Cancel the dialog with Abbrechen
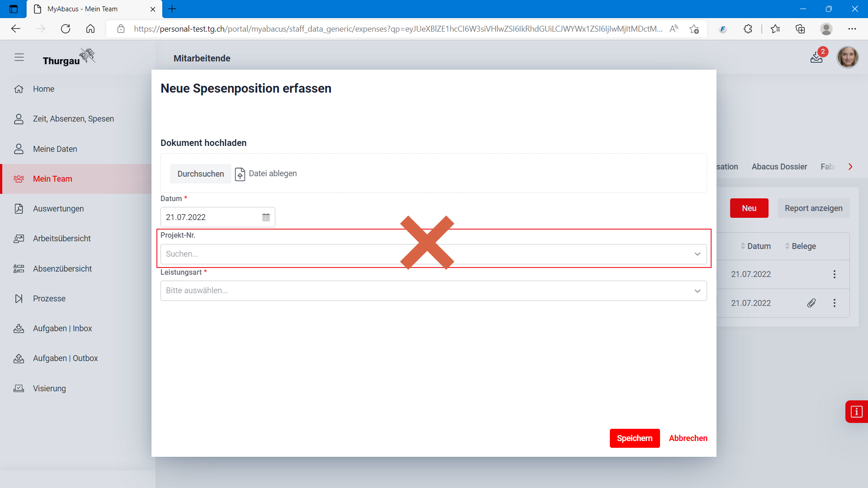 [x=688, y=438]
